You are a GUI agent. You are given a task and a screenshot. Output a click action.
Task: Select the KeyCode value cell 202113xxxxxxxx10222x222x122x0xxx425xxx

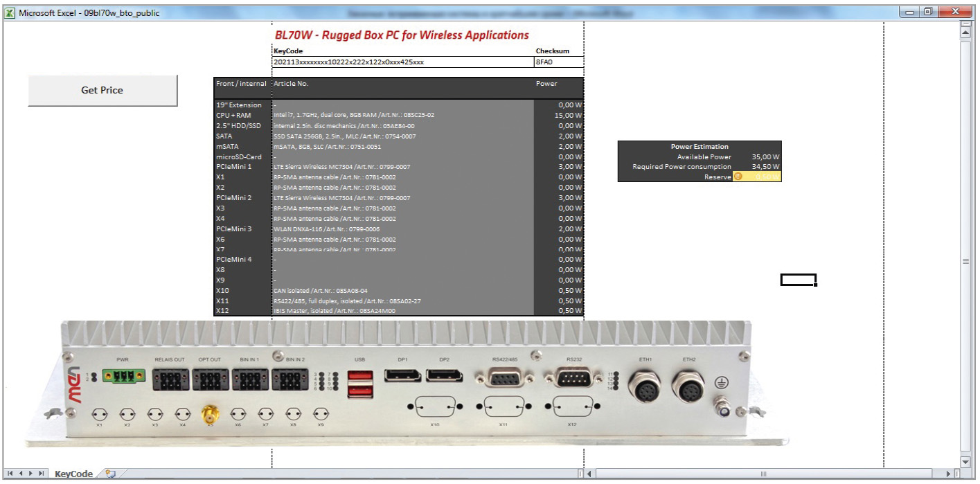point(403,62)
